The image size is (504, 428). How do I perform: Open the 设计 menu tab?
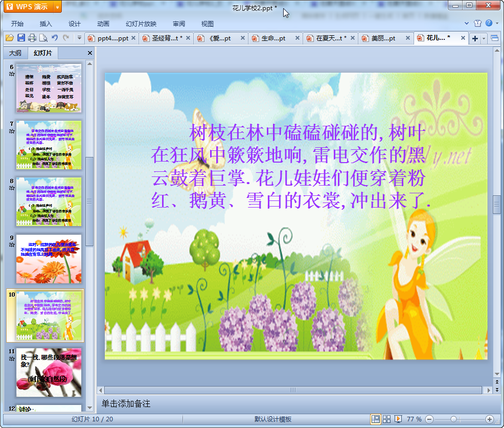coord(74,24)
